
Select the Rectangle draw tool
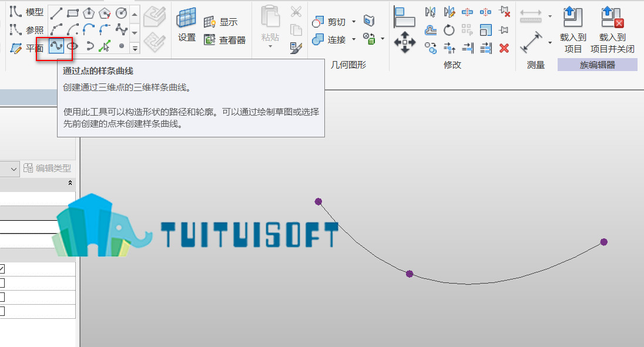tap(73, 13)
